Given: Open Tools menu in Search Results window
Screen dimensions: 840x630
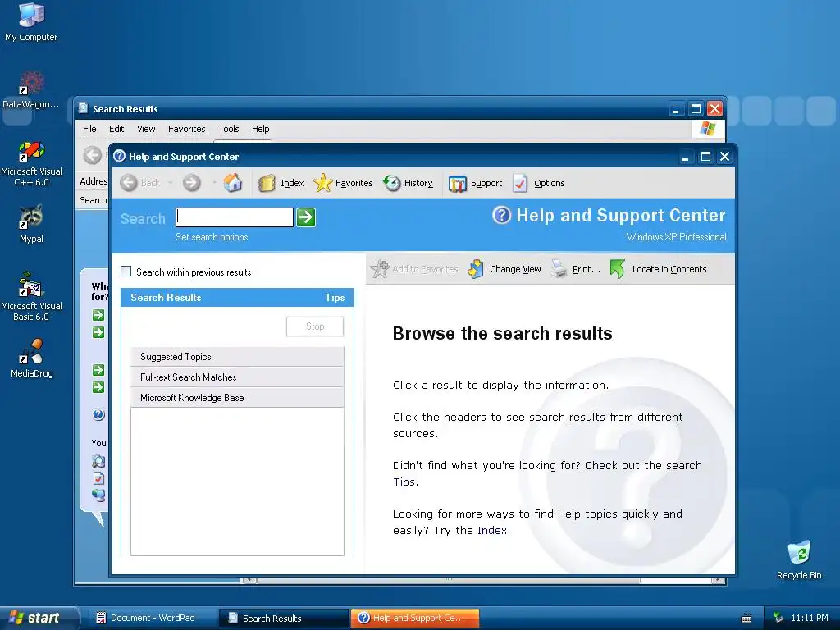Looking at the screenshot, I should click(x=228, y=129).
